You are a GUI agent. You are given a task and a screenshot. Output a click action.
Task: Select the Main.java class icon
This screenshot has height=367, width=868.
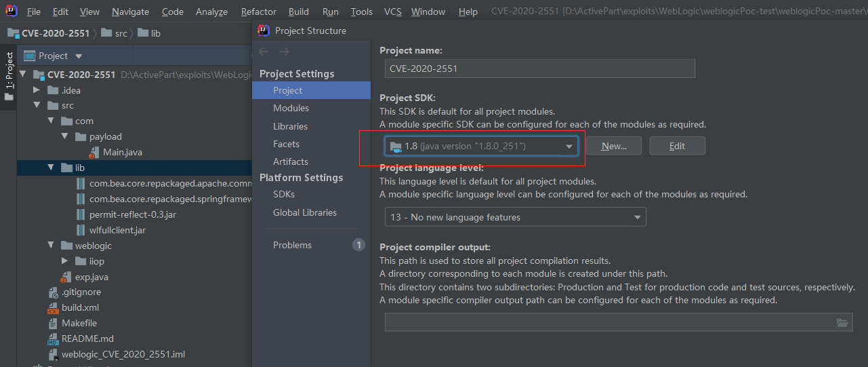94,153
